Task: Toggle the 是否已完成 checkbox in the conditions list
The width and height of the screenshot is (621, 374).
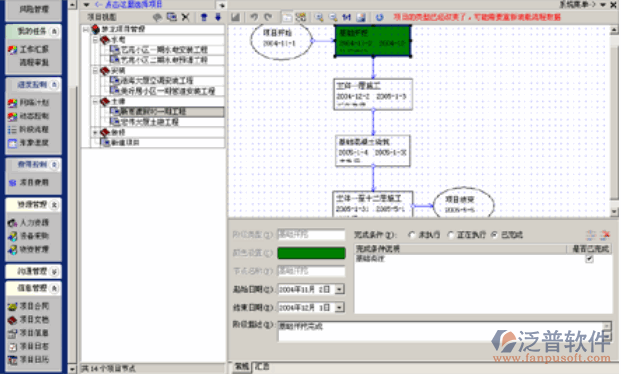Action: pyautogui.click(x=589, y=259)
